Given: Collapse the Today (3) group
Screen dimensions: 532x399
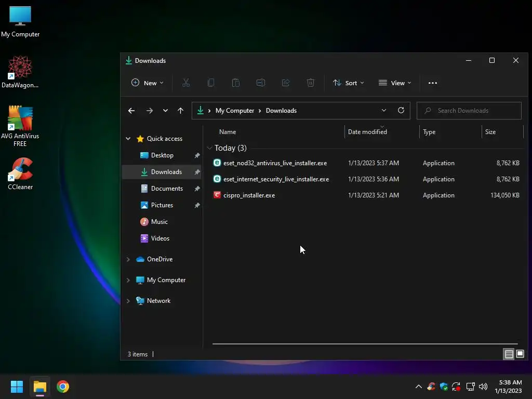Looking at the screenshot, I should pos(209,148).
